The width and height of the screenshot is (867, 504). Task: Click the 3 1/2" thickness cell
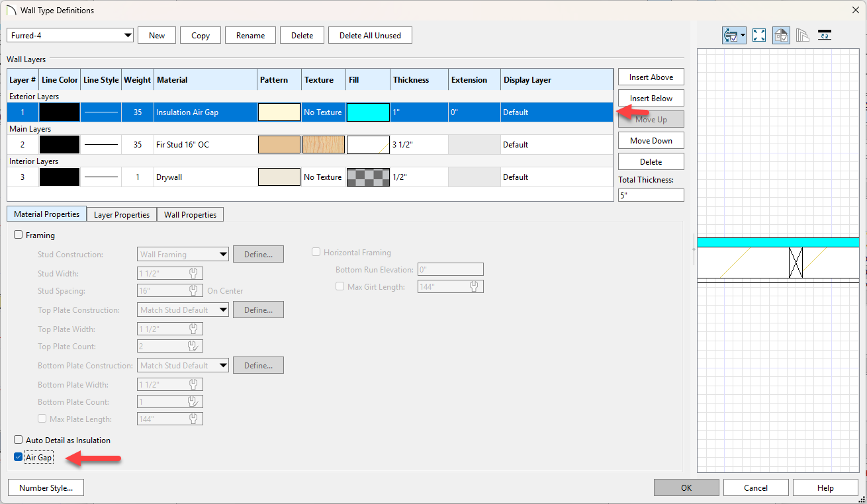pyautogui.click(x=419, y=144)
